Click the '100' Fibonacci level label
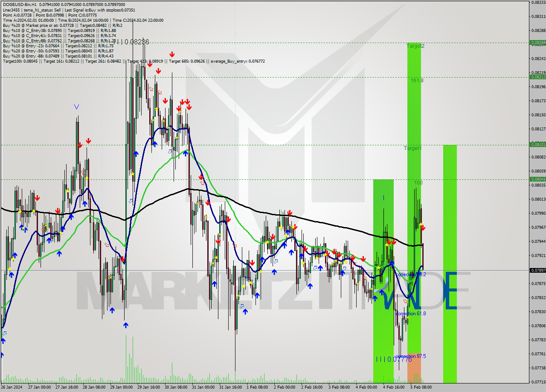Screen dimensions: 546x392 [418, 182]
